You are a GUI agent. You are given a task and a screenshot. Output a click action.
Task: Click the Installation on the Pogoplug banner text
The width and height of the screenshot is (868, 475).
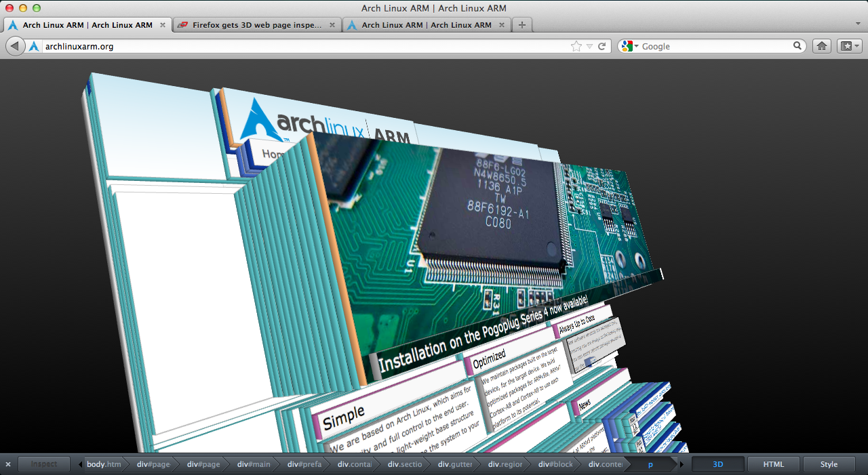click(x=482, y=334)
